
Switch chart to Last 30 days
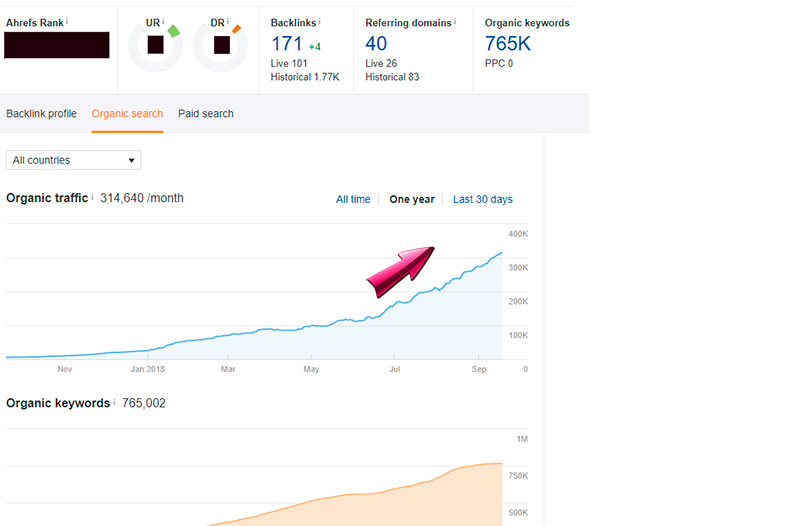pos(482,199)
